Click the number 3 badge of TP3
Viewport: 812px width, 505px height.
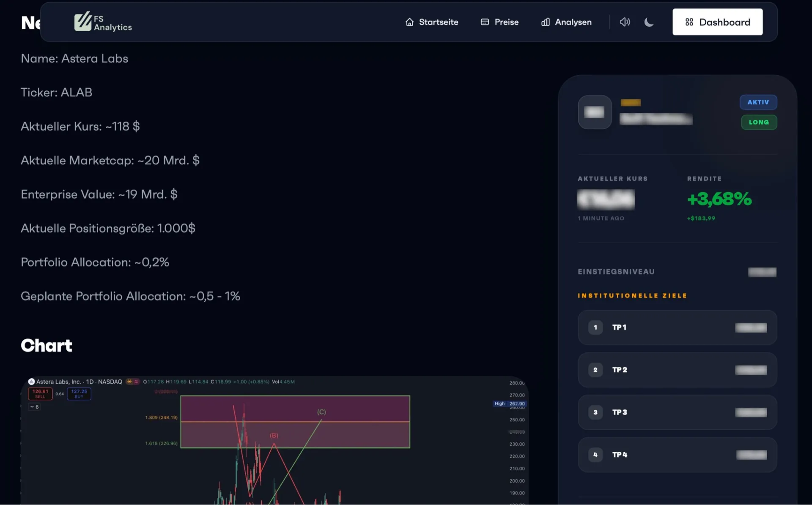click(595, 412)
